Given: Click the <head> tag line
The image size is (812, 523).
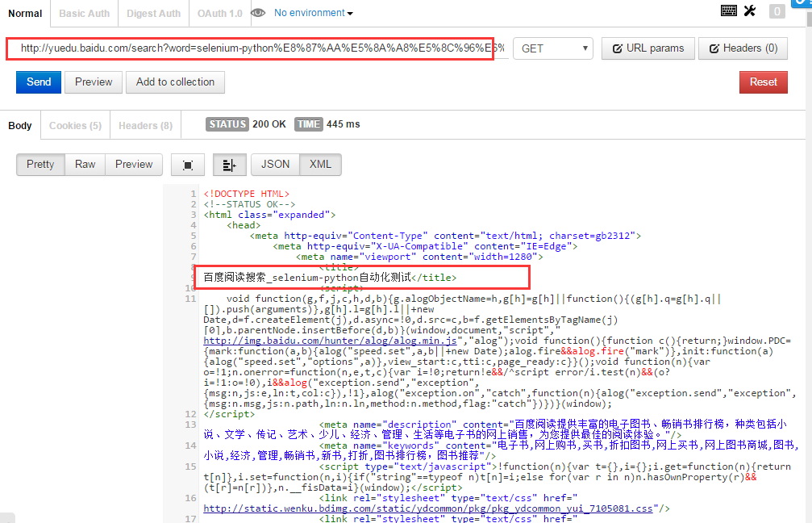Looking at the screenshot, I should 244,225.
